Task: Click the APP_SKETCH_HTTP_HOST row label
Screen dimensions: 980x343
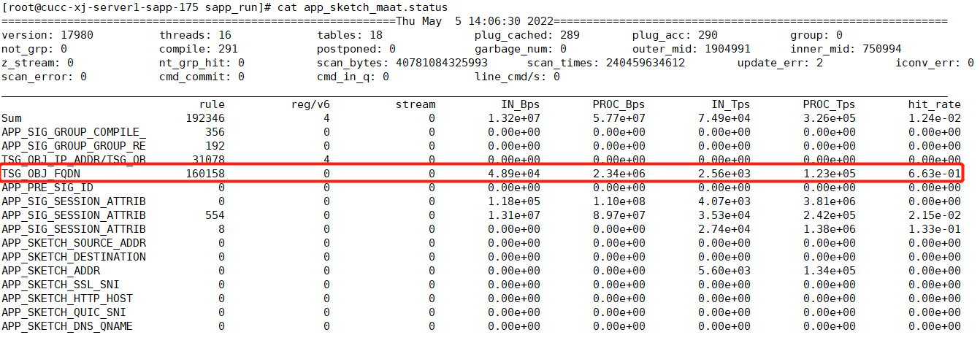Action: click(60, 298)
